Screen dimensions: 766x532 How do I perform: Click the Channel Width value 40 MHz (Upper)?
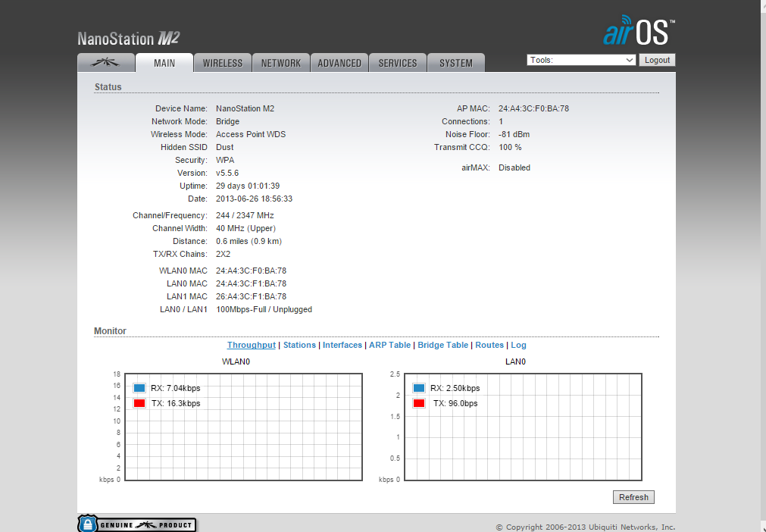click(x=245, y=228)
